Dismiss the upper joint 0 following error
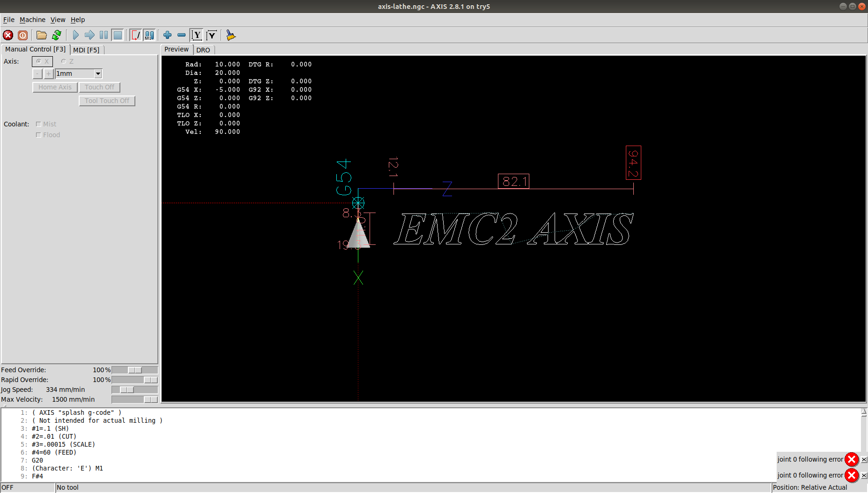 tap(864, 460)
